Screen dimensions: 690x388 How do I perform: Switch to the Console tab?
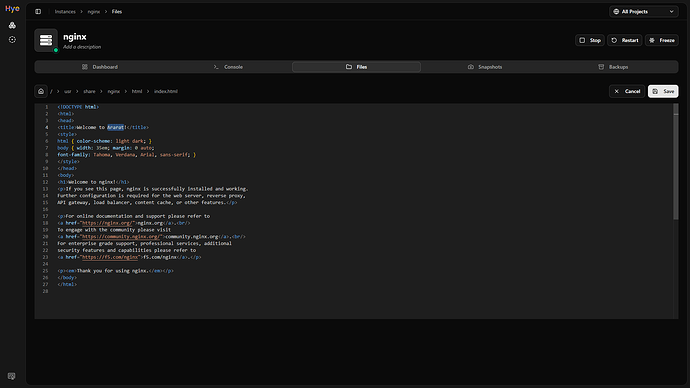[x=228, y=67]
